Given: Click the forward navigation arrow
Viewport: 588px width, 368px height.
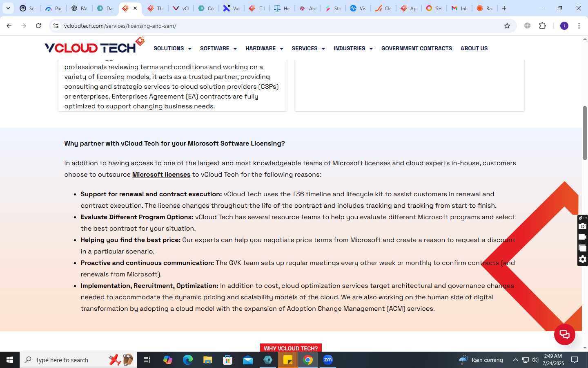Looking at the screenshot, I should [24, 26].
